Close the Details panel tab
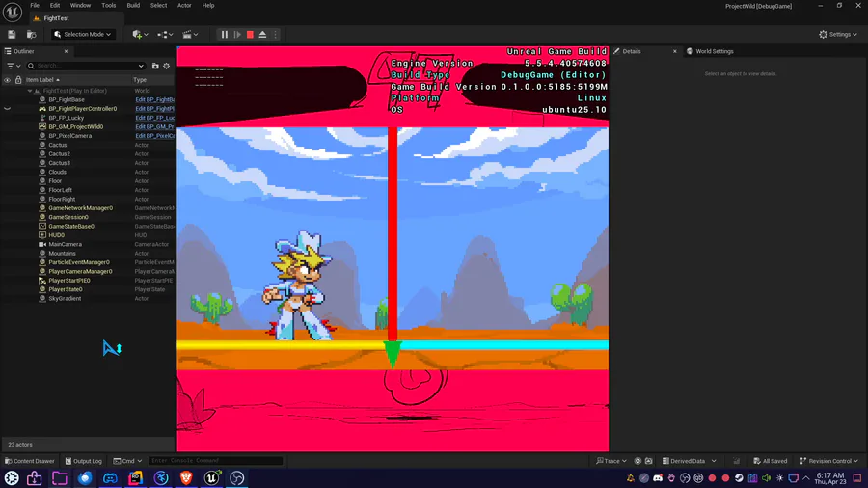868x488 pixels. pyautogui.click(x=675, y=51)
